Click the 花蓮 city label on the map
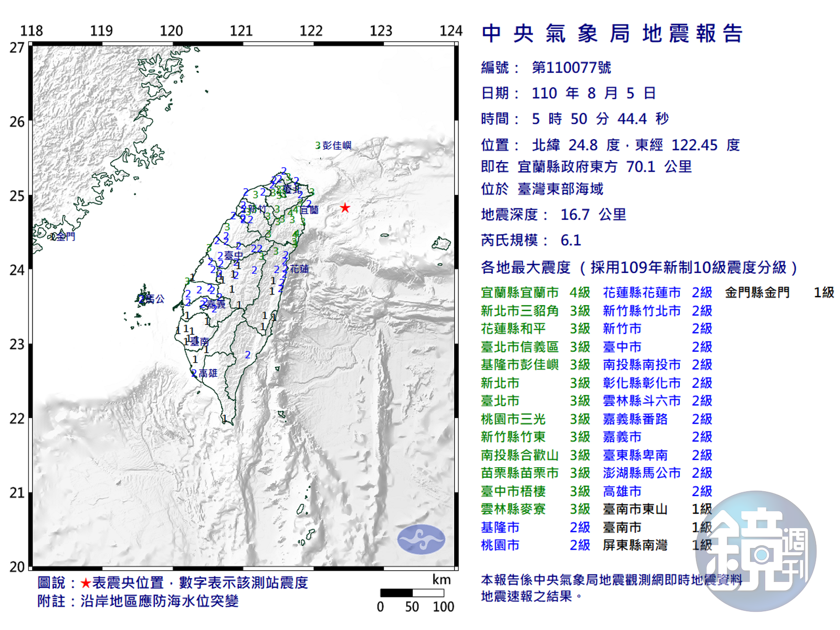The height and width of the screenshot is (630, 840). 299,269
